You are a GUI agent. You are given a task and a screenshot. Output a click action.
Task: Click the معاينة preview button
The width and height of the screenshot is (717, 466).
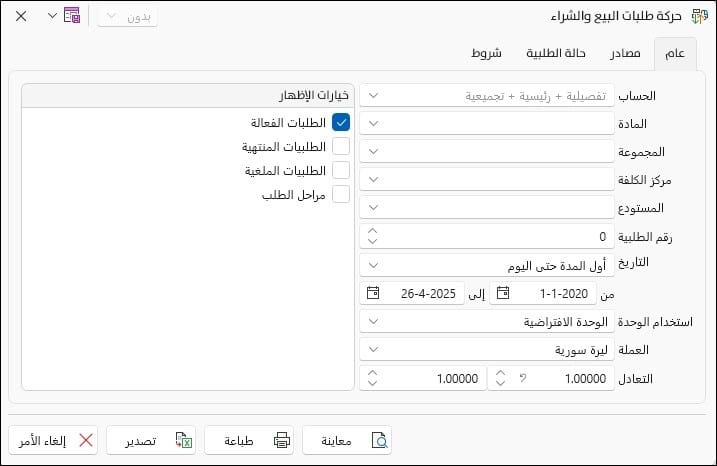pyautogui.click(x=347, y=440)
